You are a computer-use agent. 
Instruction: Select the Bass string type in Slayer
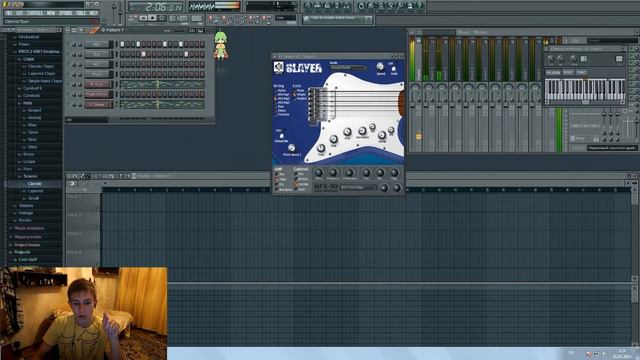click(x=281, y=107)
